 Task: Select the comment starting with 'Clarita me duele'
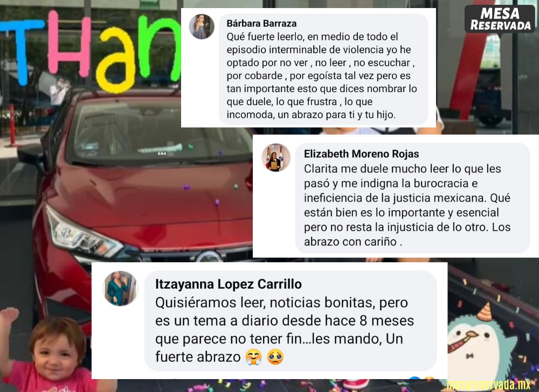pyautogui.click(x=412, y=198)
